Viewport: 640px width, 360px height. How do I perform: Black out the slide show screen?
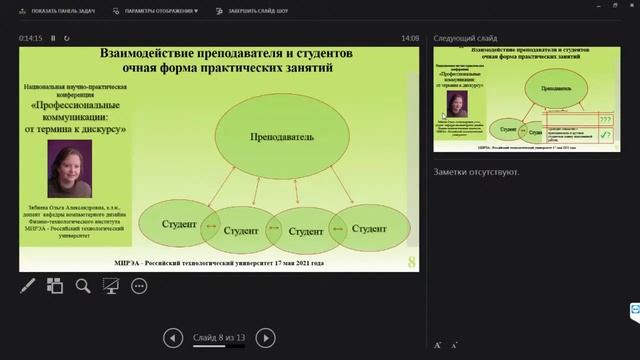[x=111, y=286]
